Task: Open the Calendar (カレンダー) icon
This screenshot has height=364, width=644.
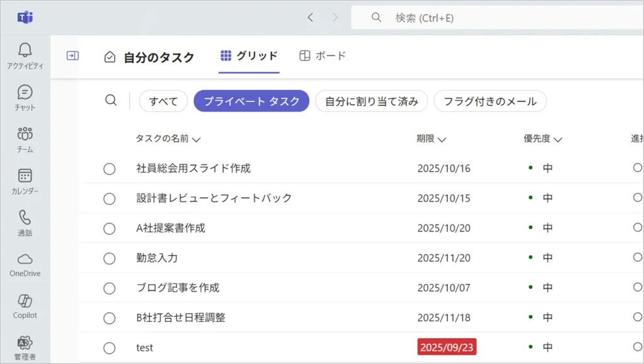Action: click(x=25, y=176)
